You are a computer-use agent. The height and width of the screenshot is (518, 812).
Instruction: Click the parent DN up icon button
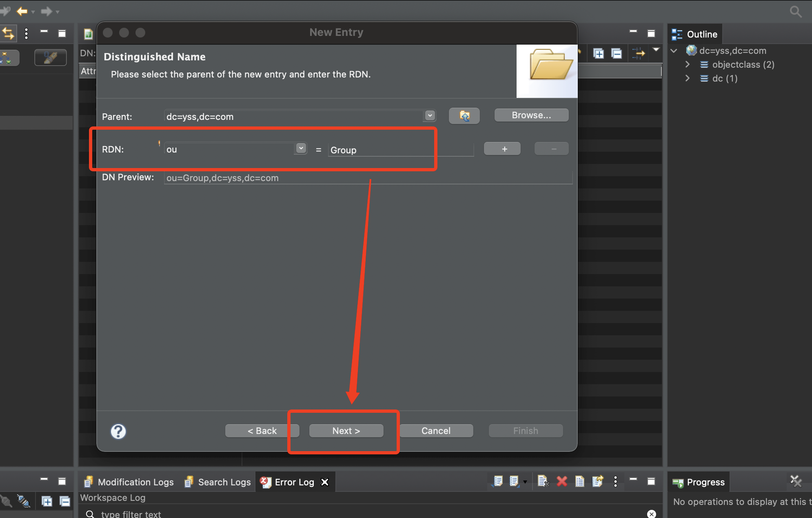point(464,116)
